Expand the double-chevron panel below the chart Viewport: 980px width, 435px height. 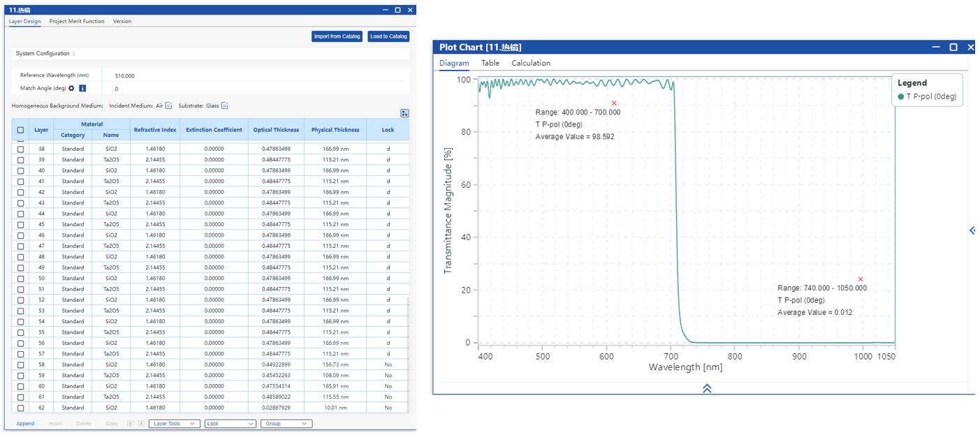tap(707, 388)
